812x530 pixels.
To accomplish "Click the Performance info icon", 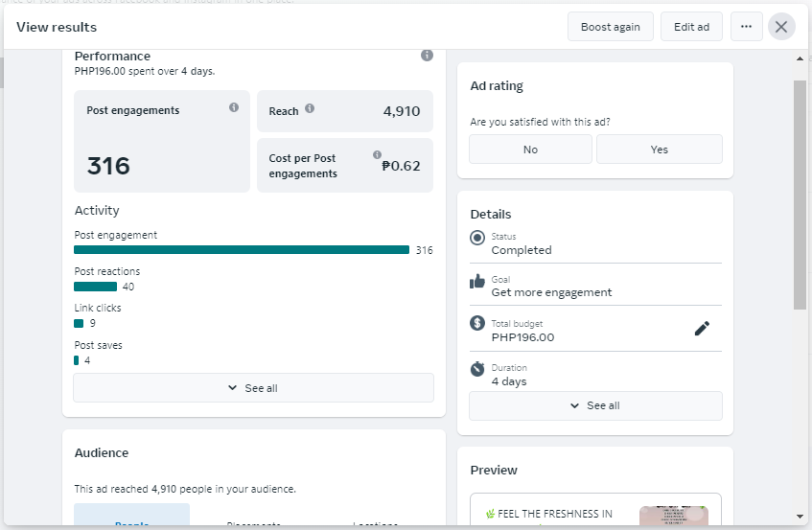I will point(427,56).
